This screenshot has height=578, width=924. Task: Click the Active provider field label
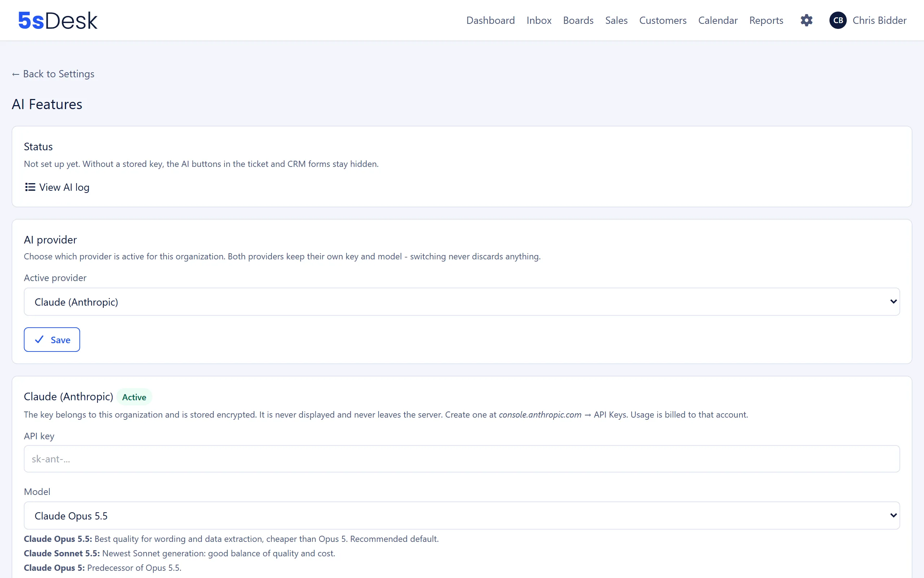(55, 277)
